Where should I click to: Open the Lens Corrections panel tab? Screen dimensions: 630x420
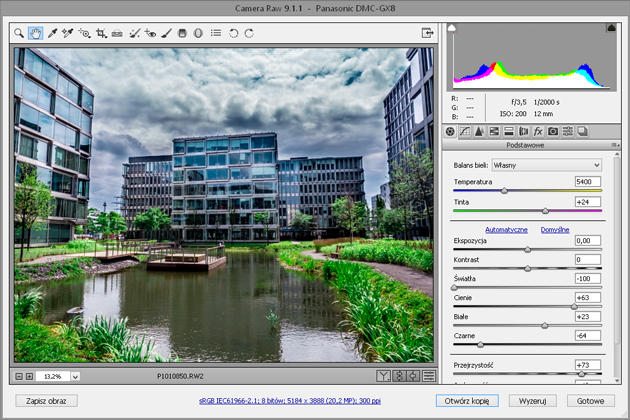[523, 131]
